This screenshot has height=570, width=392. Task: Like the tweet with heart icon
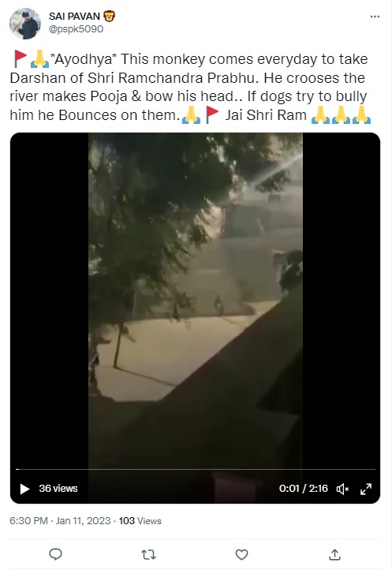click(241, 554)
